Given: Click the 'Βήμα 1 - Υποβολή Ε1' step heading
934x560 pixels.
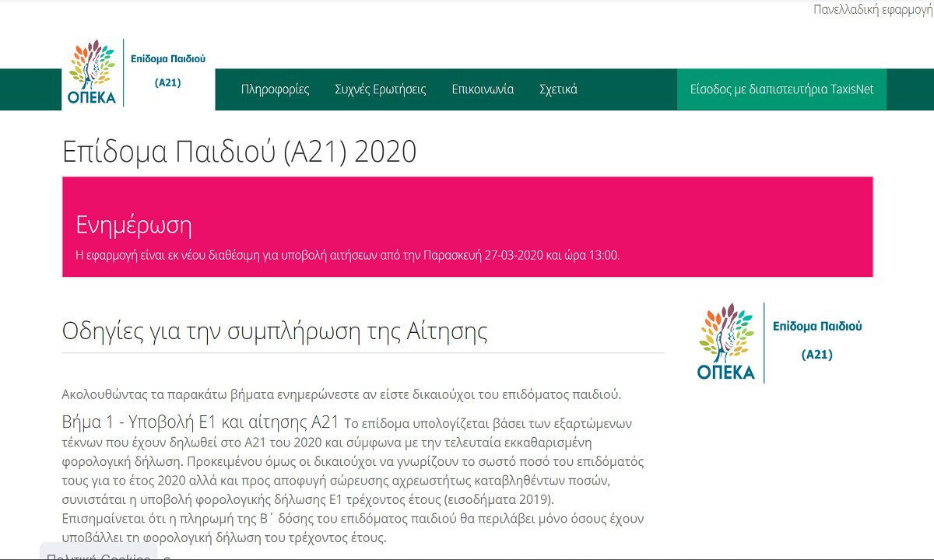Looking at the screenshot, I should point(200,423).
